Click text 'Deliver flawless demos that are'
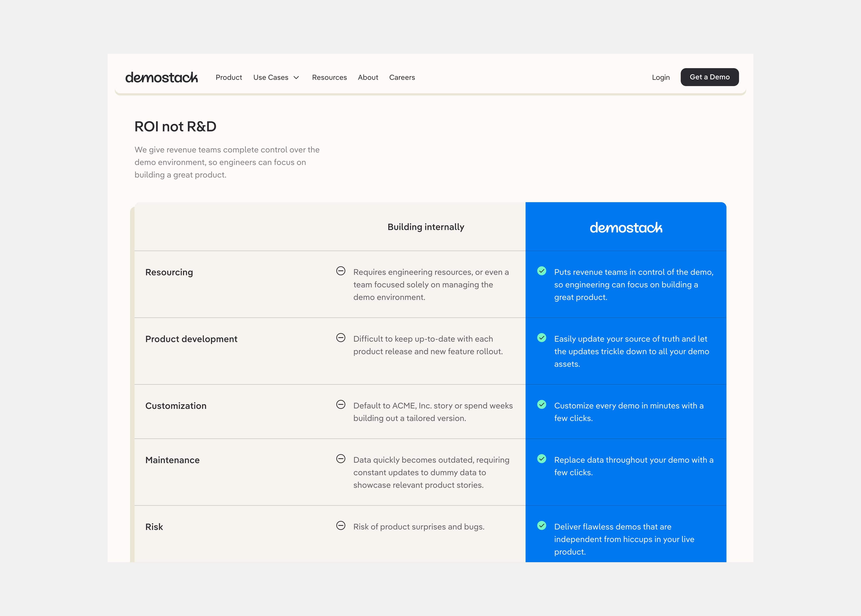The height and width of the screenshot is (616, 861). pyautogui.click(x=613, y=527)
